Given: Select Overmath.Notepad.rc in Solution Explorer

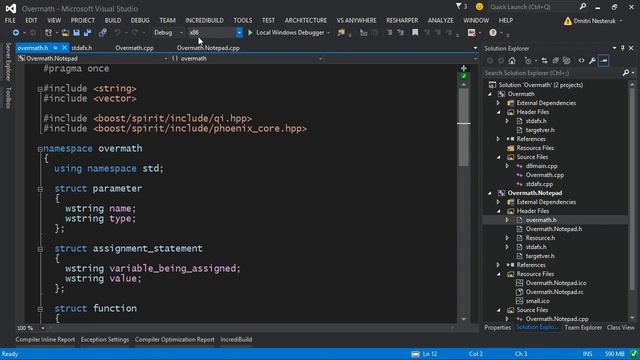Looking at the screenshot, I should point(554,292).
